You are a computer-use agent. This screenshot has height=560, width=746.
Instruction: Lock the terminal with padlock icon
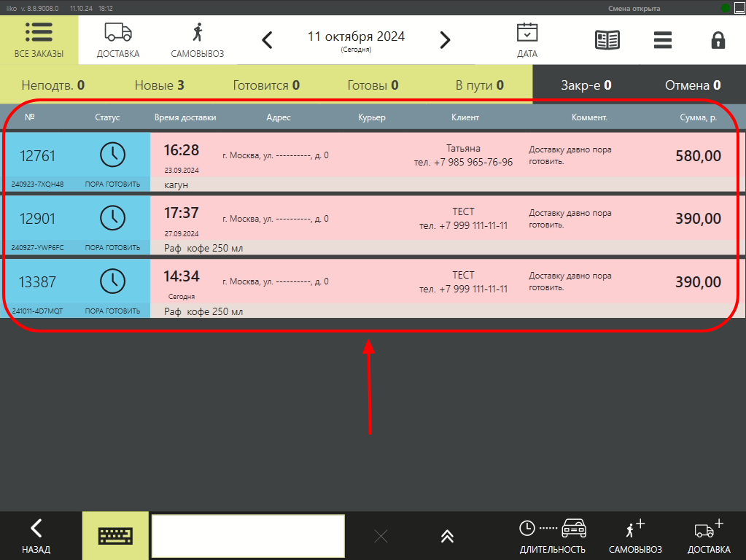(718, 40)
